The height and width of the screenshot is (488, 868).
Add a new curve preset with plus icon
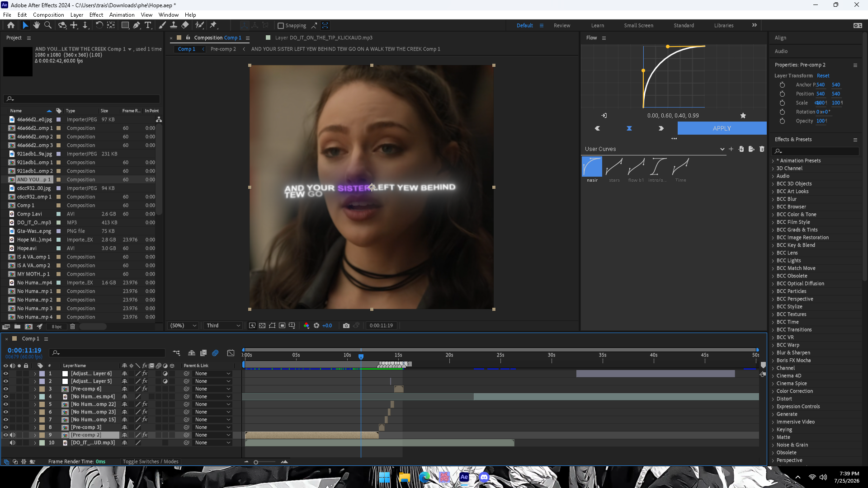coord(731,149)
